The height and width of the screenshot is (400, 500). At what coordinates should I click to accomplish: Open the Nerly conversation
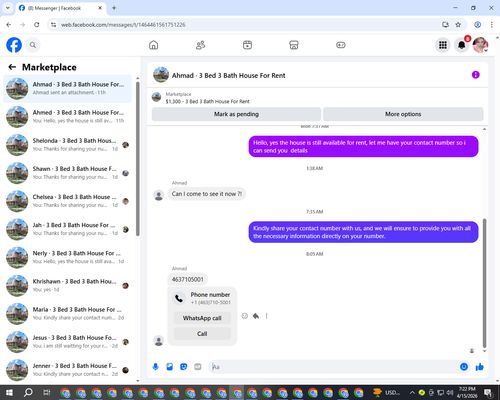click(68, 257)
